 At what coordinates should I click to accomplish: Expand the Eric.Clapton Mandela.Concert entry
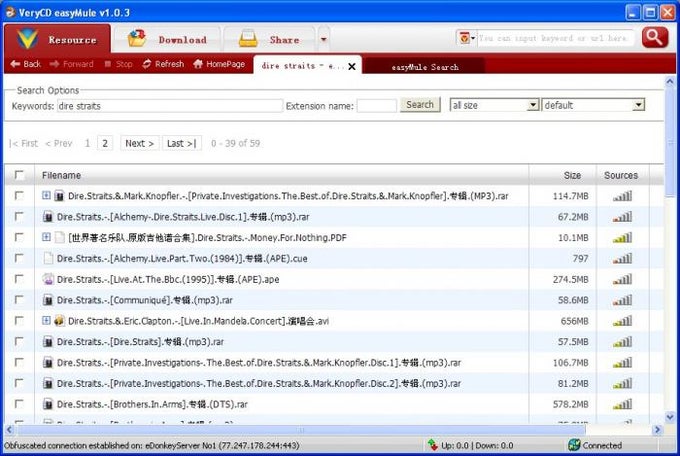pyautogui.click(x=46, y=320)
